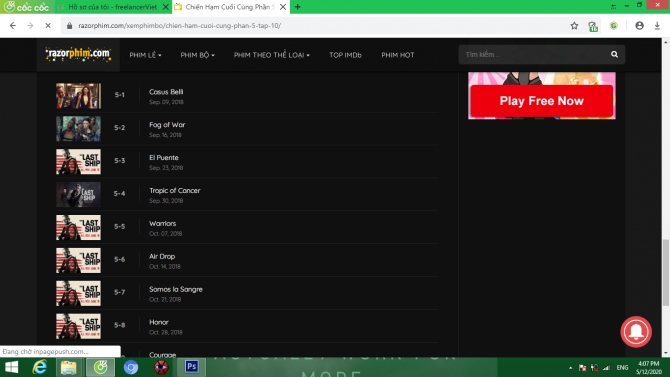Click the page's vertical scrollbar thumb

click(x=665, y=273)
